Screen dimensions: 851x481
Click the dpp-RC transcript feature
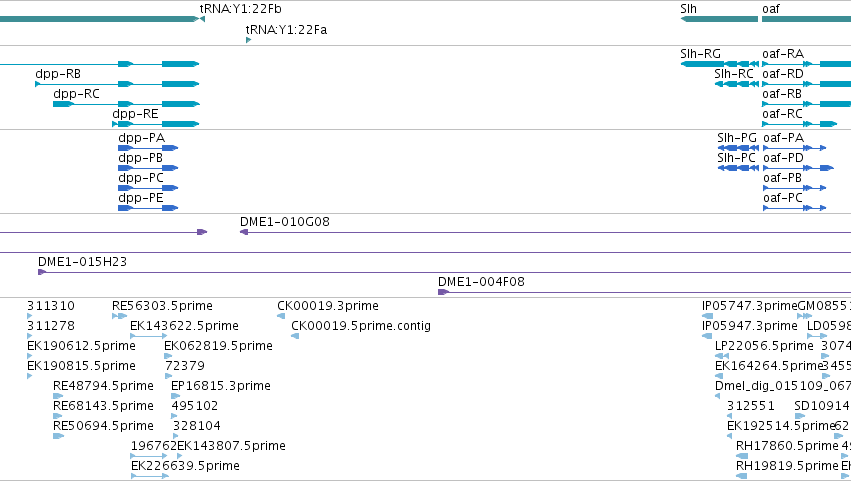(x=126, y=104)
